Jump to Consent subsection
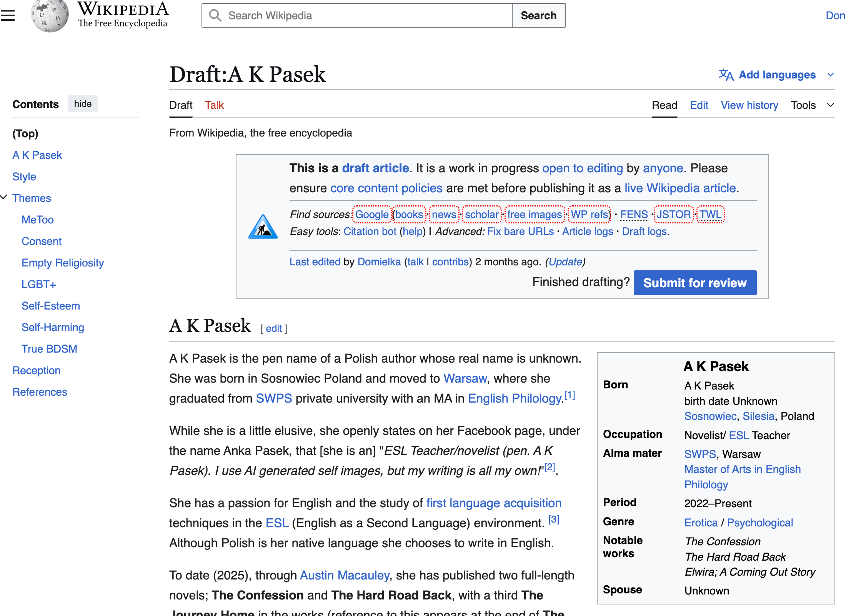The height and width of the screenshot is (616, 846). click(x=42, y=241)
